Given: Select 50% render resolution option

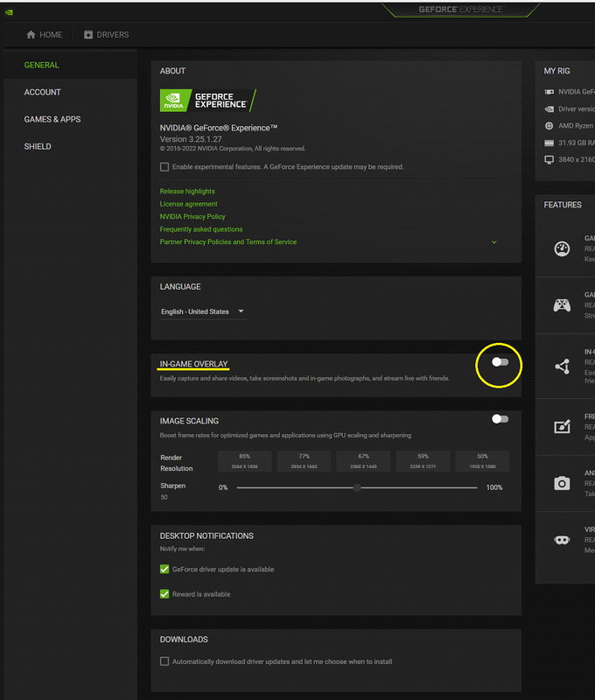Looking at the screenshot, I should 482,461.
